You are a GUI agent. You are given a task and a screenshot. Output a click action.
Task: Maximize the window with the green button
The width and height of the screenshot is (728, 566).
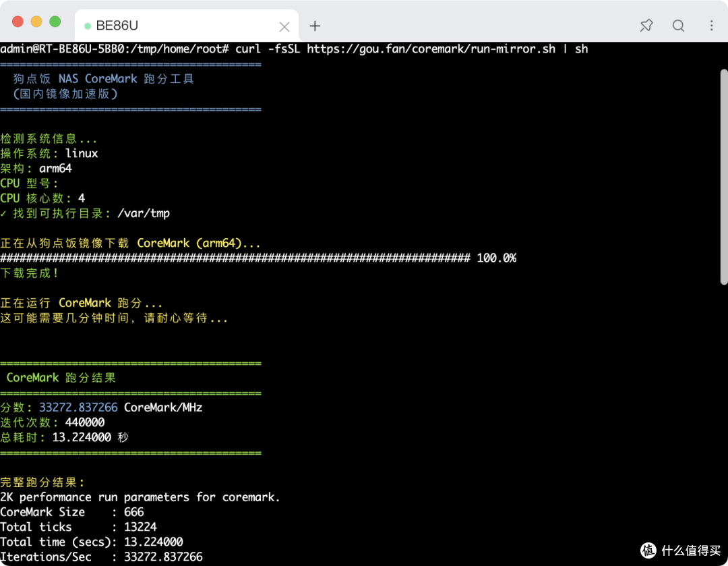[55, 22]
